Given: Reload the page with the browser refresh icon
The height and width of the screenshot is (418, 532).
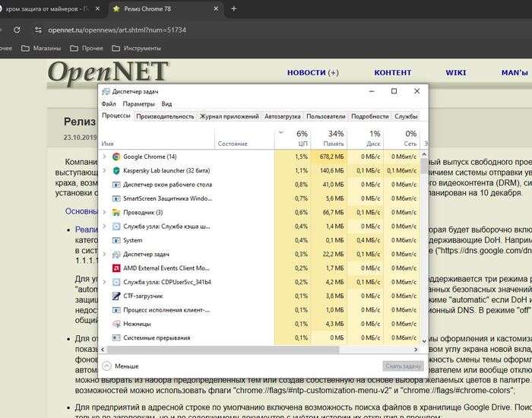Looking at the screenshot, I should (16, 30).
